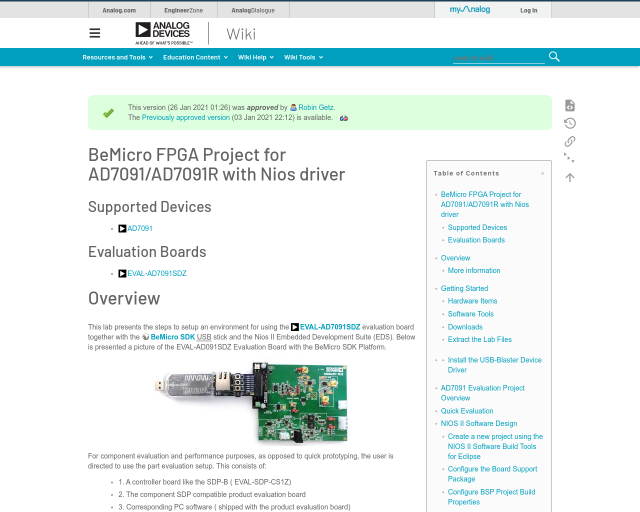
Task: Collapse the Table of Contents box
Action: pos(543,173)
